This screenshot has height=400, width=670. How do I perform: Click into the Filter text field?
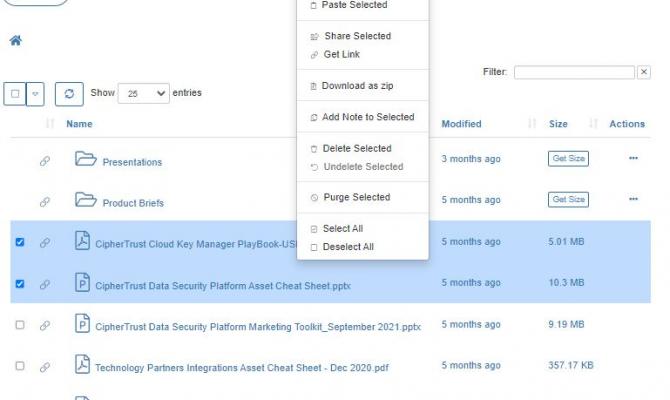click(574, 72)
